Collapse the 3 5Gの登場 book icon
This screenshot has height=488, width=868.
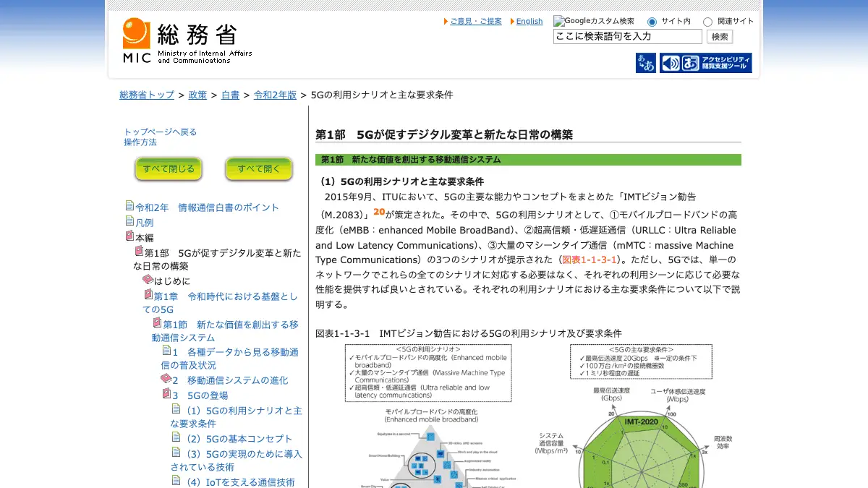(166, 394)
